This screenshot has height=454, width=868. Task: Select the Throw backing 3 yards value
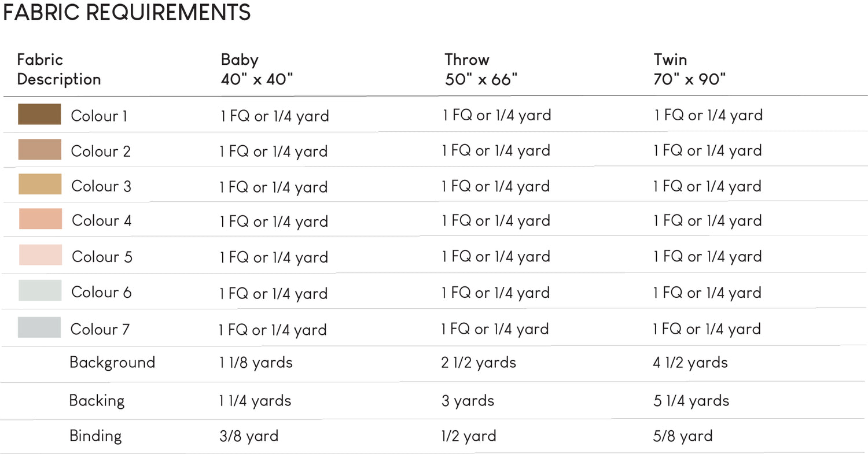(x=468, y=401)
